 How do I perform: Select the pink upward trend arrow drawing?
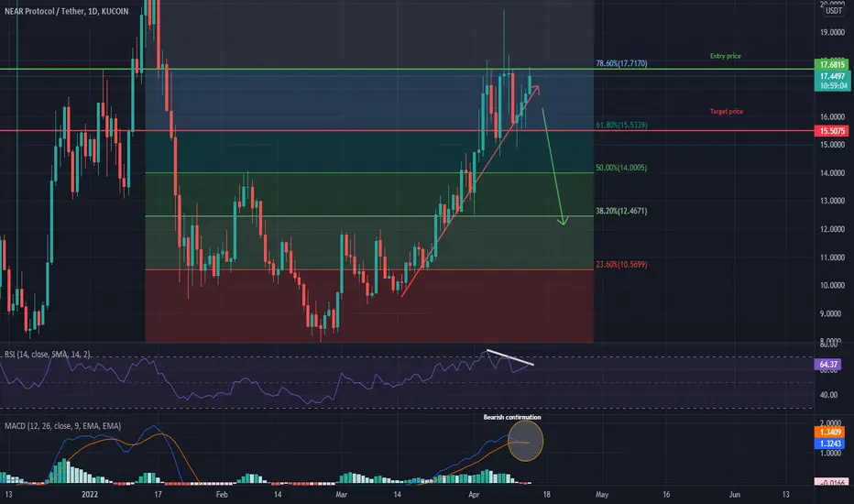470,191
